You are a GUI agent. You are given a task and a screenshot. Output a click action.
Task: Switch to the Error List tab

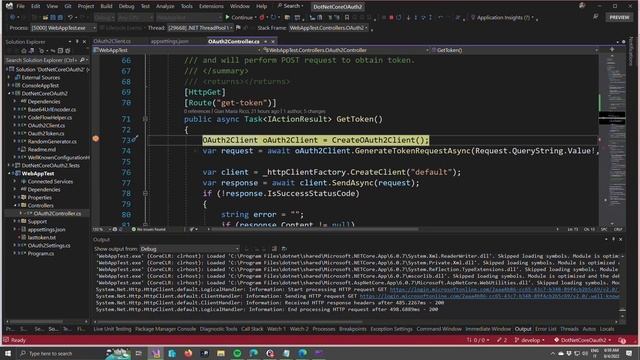[545, 329]
